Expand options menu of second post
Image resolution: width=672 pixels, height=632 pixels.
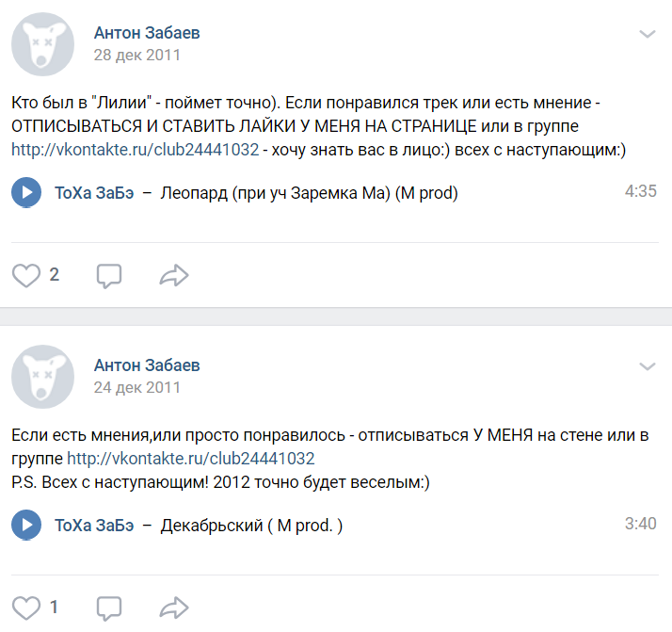pos(648,365)
